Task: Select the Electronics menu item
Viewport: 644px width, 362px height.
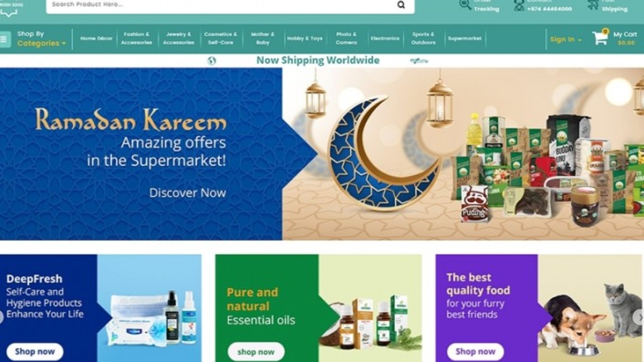Action: [385, 38]
